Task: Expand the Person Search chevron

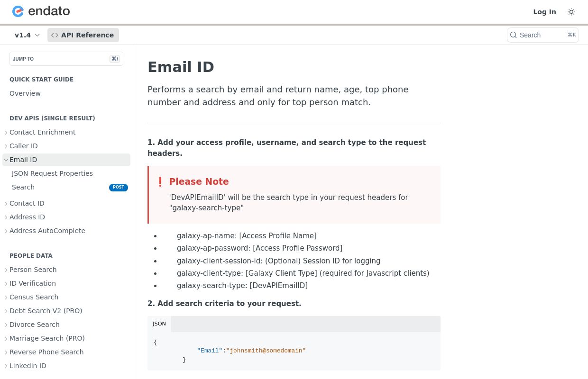Action: coord(6,270)
